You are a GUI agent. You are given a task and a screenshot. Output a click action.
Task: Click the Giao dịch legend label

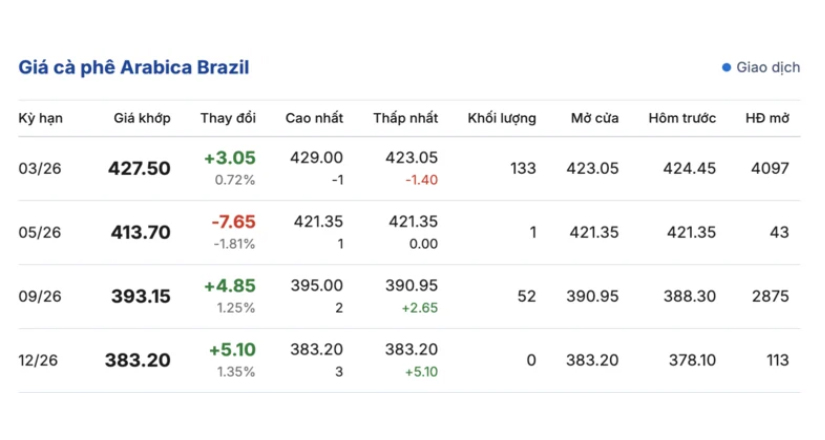768,68
